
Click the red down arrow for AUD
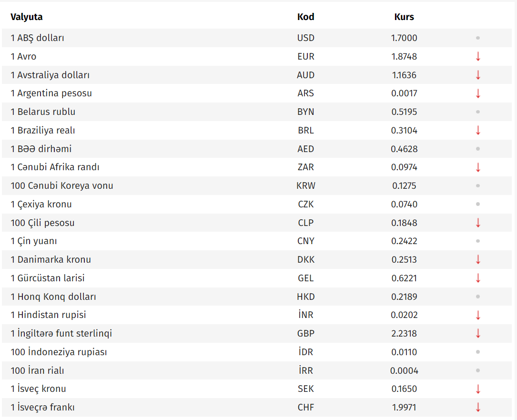click(478, 75)
